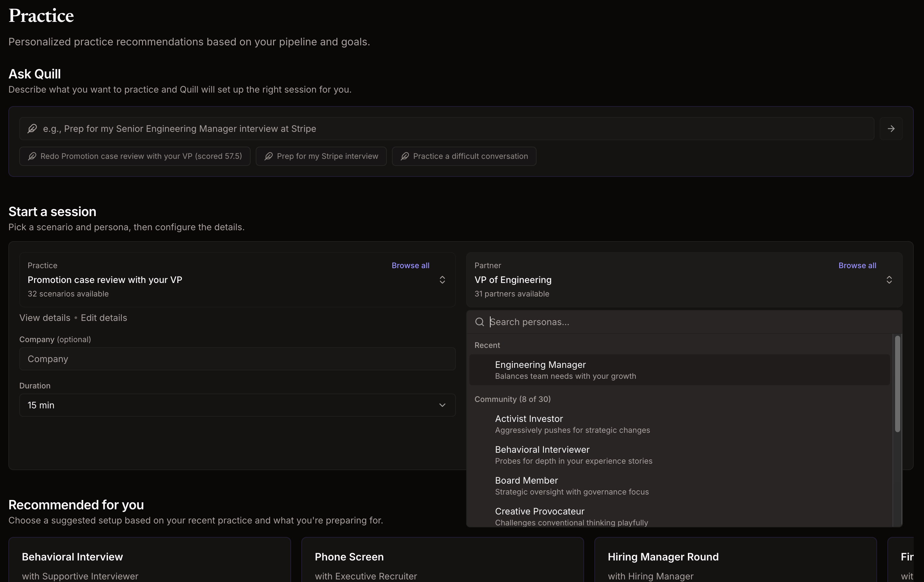
Task: Open the Hiring Manager Round recommended card
Action: (735, 560)
